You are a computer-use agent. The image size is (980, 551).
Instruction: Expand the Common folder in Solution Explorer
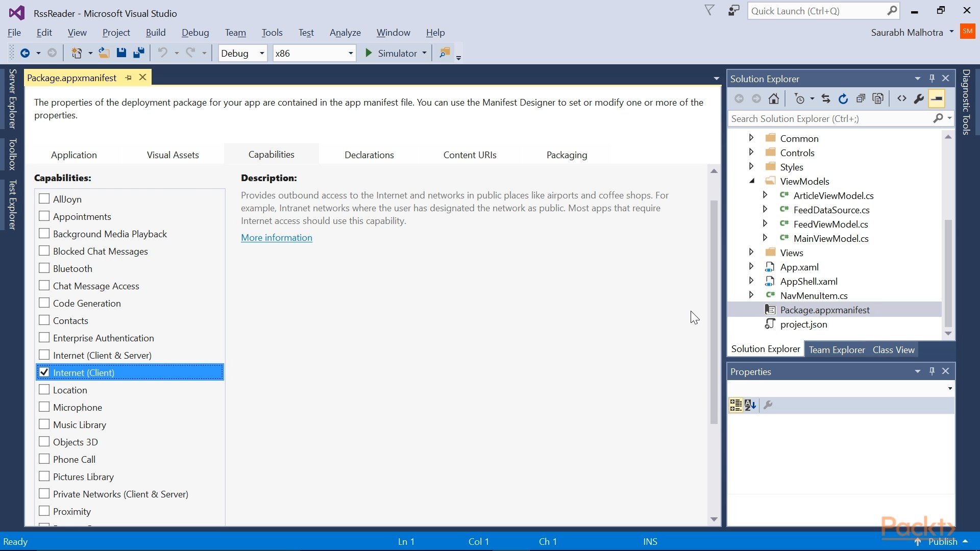pos(751,138)
